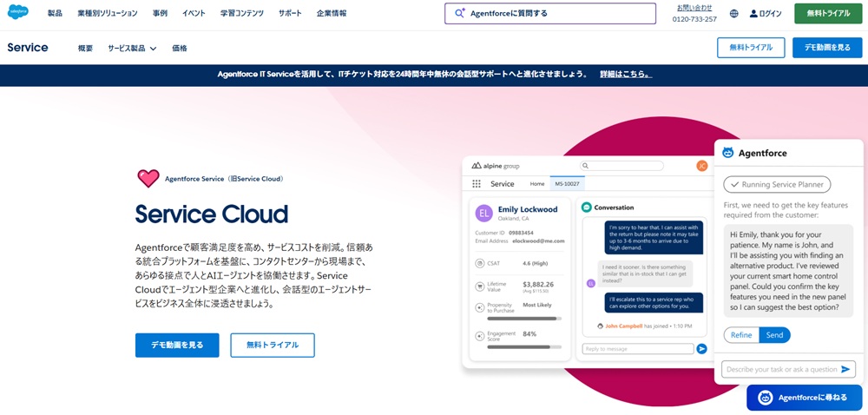Screen dimensions: 868x415
Task: Expand the サービス製品 dropdown
Action: (132, 48)
